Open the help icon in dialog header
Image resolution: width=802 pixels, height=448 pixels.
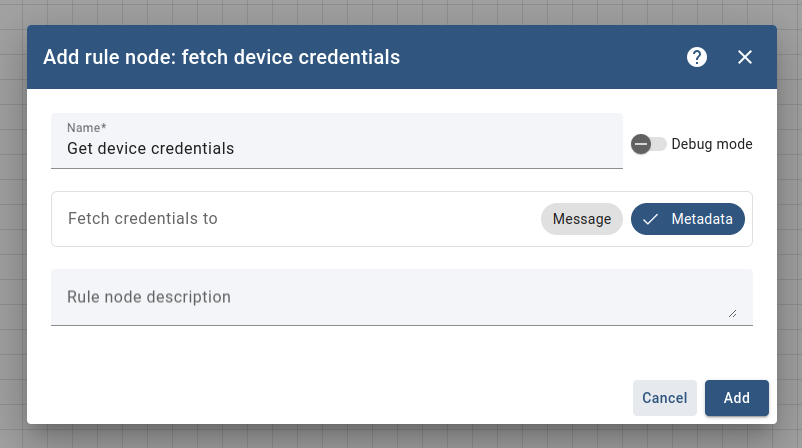coord(697,57)
